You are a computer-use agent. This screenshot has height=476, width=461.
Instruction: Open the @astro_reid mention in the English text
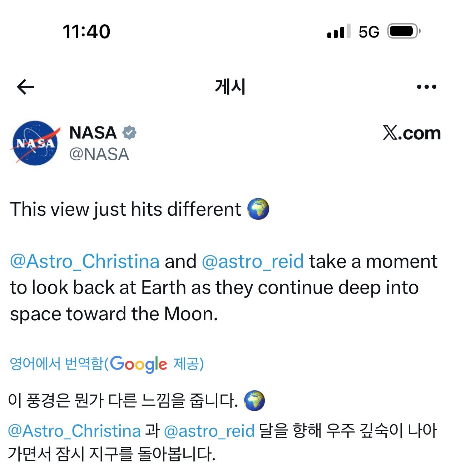253,261
